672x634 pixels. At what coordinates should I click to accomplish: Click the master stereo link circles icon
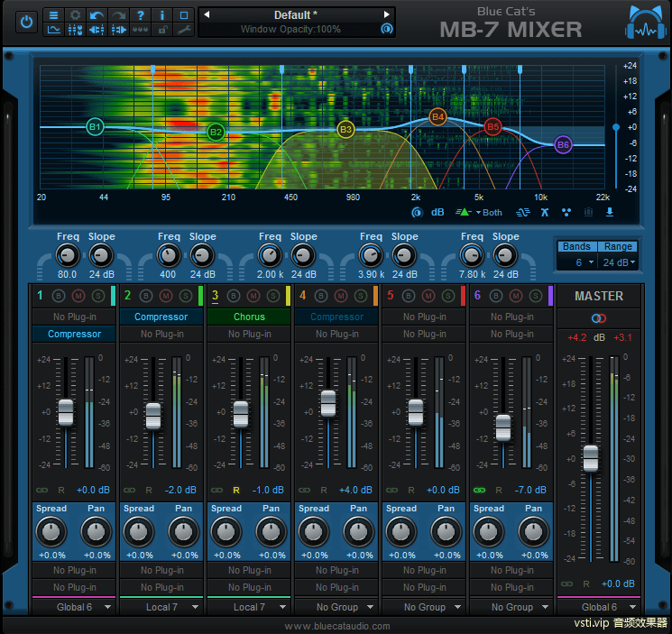[599, 318]
